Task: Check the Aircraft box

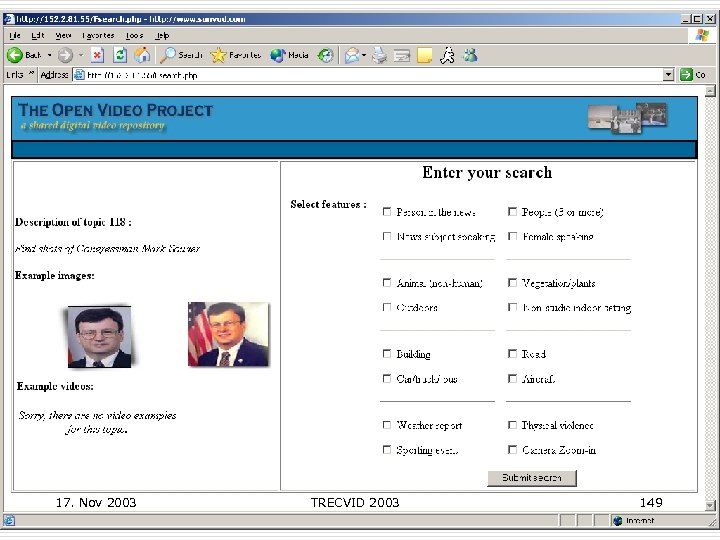Action: pos(512,378)
